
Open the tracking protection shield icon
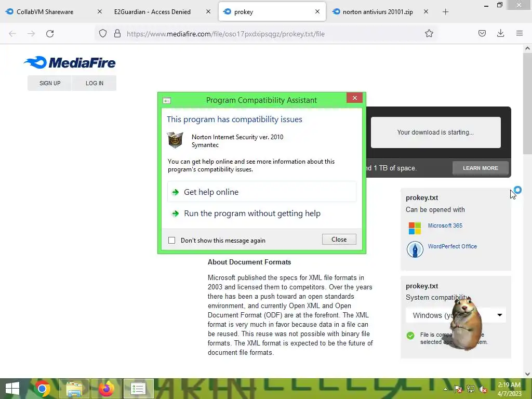103,34
